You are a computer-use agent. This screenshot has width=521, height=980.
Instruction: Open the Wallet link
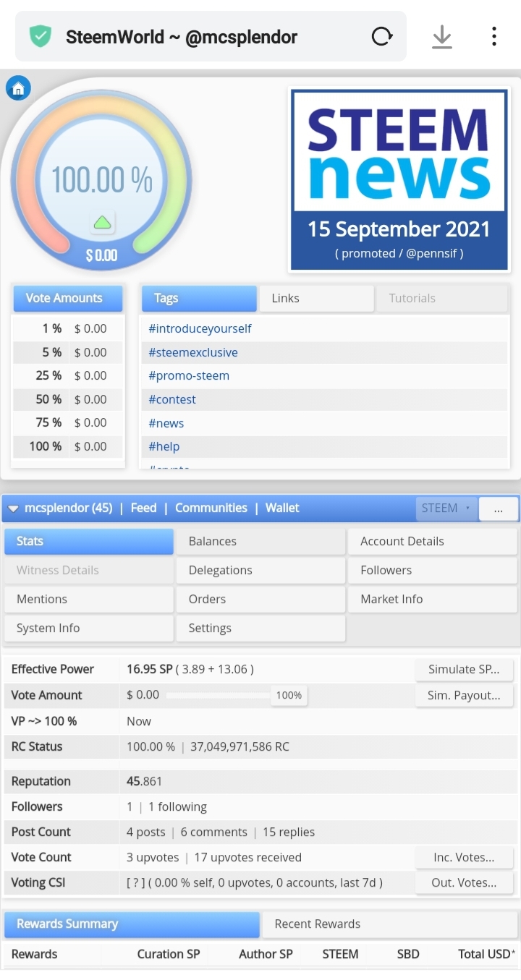click(x=282, y=508)
